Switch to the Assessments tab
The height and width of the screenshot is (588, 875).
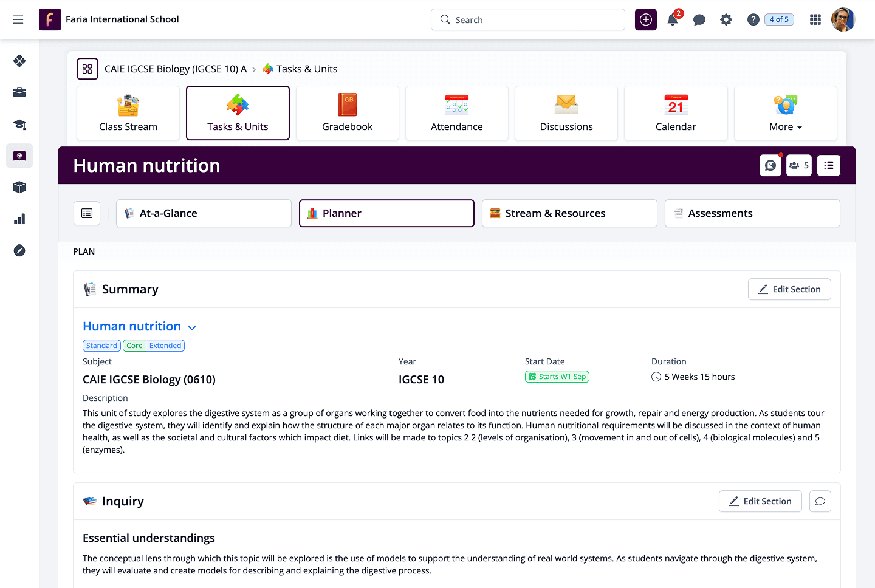click(752, 213)
